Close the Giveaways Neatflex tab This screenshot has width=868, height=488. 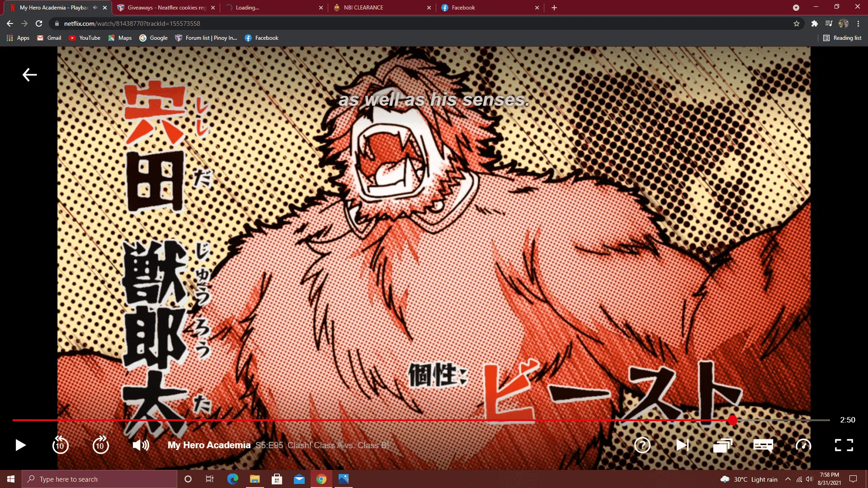213,8
